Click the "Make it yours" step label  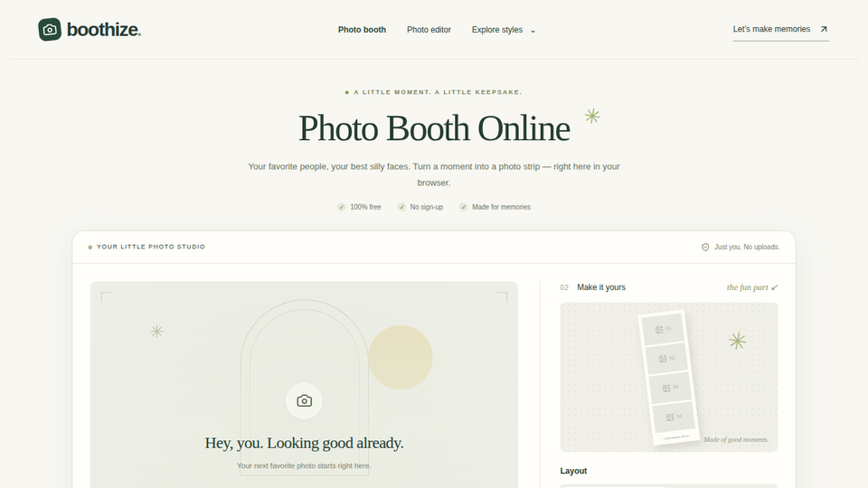point(601,287)
